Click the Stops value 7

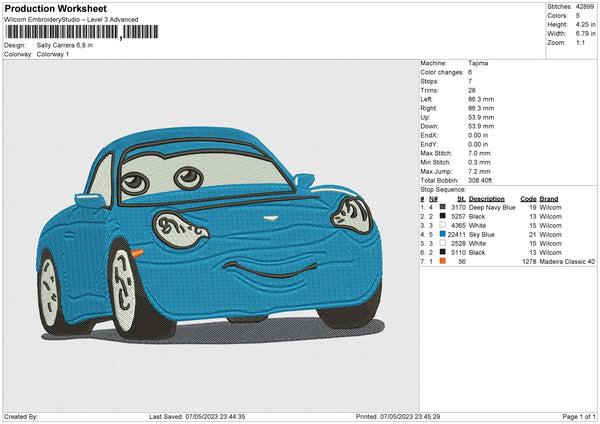pyautogui.click(x=470, y=81)
